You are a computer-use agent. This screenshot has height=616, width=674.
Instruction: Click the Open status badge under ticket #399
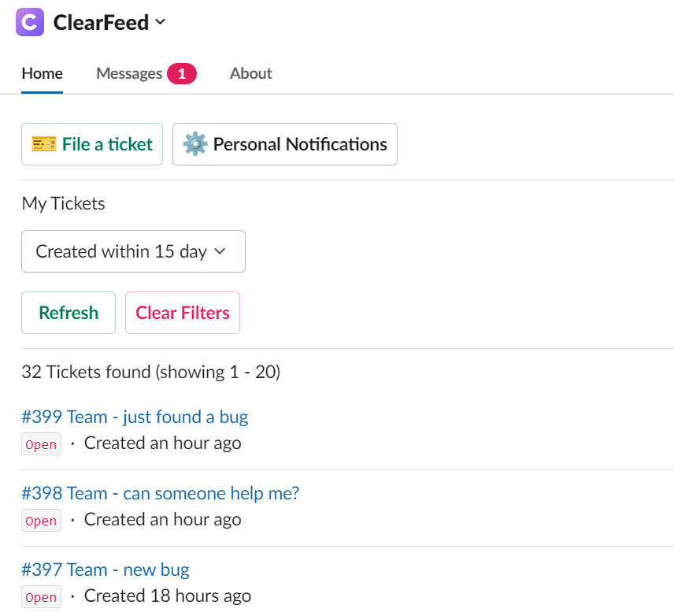(41, 444)
